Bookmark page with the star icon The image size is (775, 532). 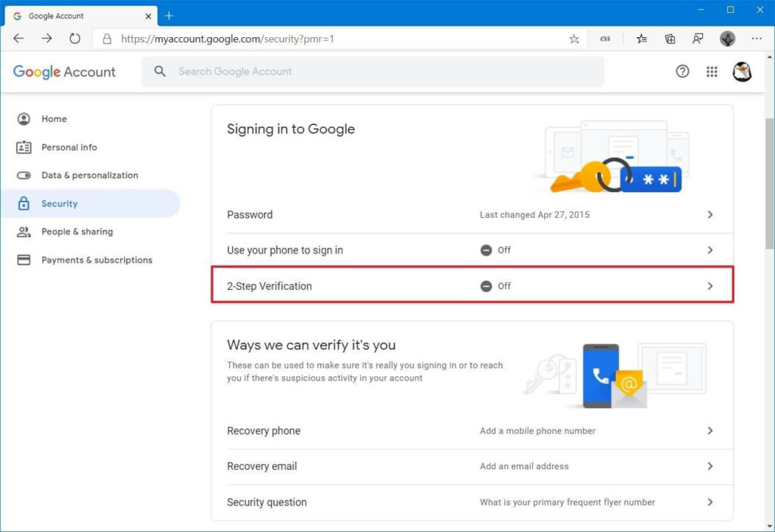tap(574, 39)
